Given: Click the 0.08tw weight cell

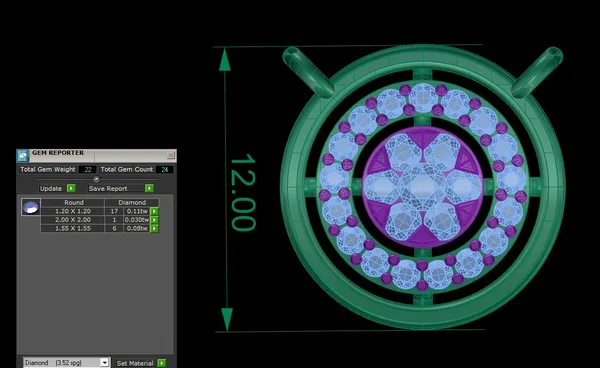Looking at the screenshot, I should (137, 228).
